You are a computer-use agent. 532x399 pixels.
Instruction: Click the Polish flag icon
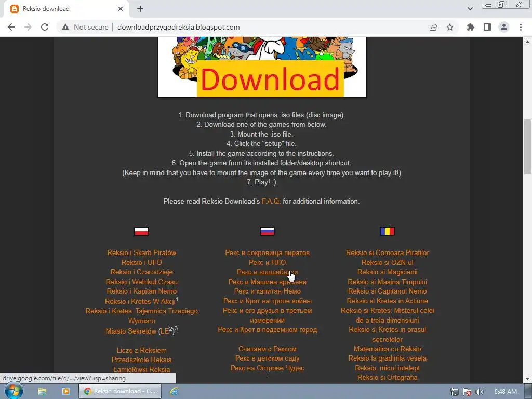tap(141, 231)
